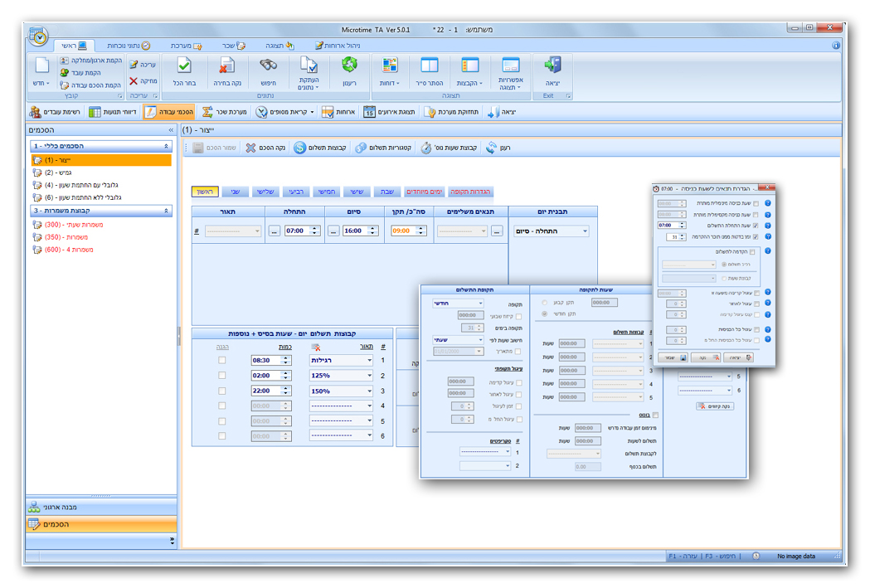Enable the קיזוז שבועי checkbox
Viewport: 870px width, 588px height.
click(518, 316)
